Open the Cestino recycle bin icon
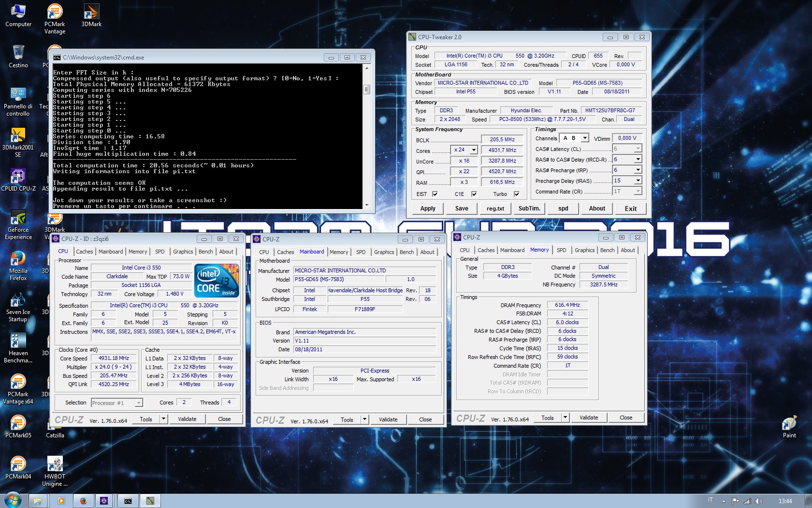 [18, 57]
